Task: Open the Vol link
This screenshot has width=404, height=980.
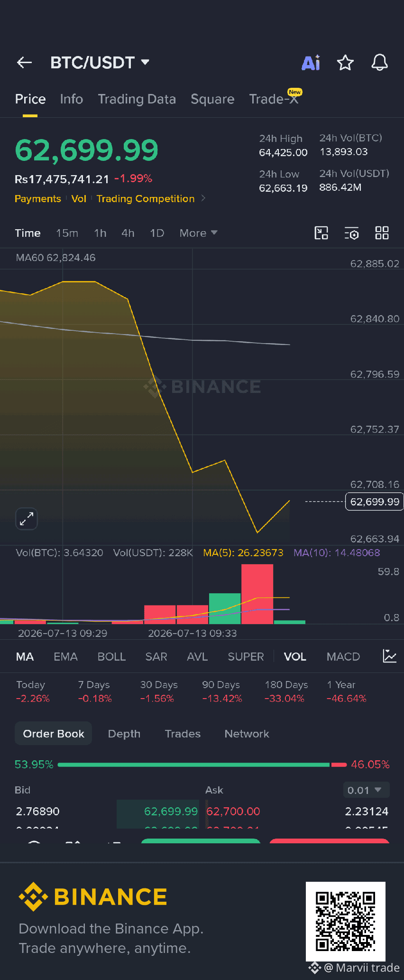Action: pos(79,198)
